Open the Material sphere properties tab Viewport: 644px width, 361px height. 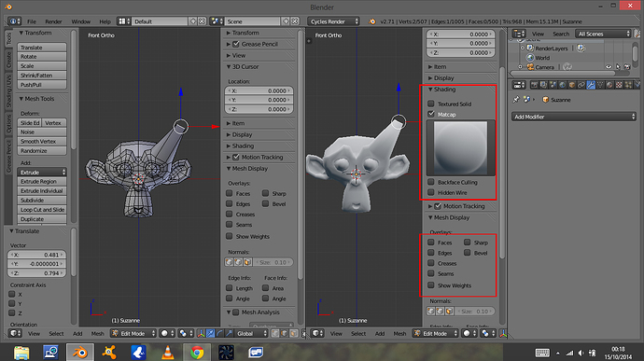pyautogui.click(x=609, y=85)
